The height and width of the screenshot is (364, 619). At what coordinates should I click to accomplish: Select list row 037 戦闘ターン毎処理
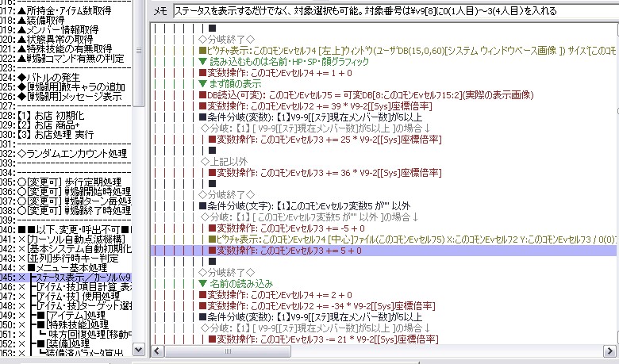[x=66, y=201]
